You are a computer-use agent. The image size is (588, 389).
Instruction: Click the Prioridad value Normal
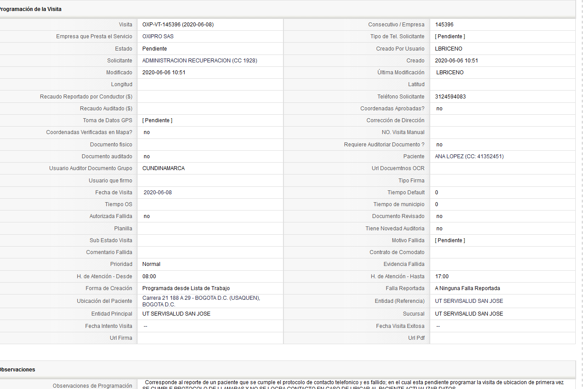click(x=151, y=264)
